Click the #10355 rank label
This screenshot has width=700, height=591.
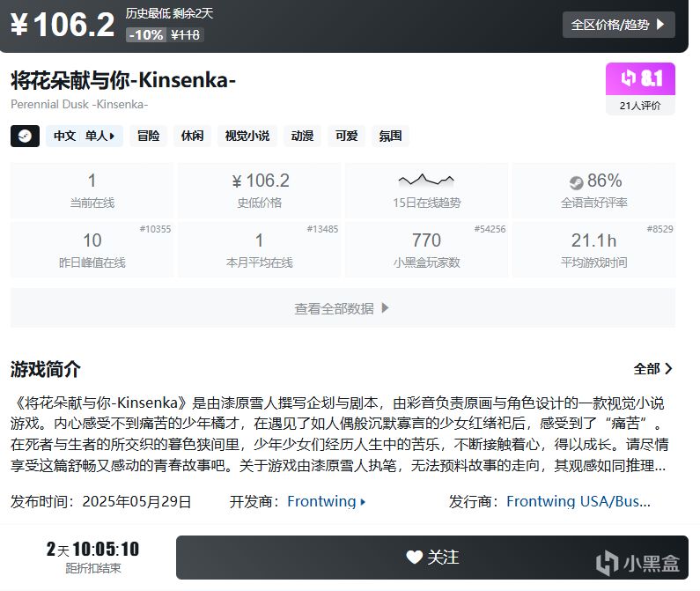(x=155, y=229)
